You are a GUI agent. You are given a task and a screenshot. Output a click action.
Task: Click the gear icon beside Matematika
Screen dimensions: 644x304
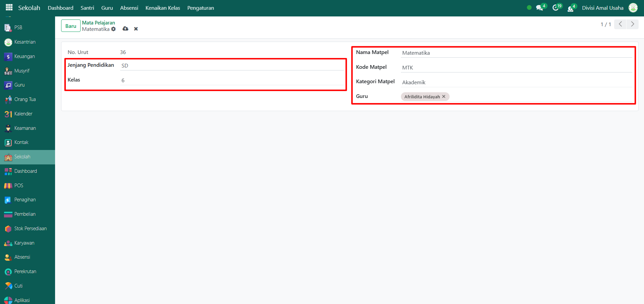(113, 29)
